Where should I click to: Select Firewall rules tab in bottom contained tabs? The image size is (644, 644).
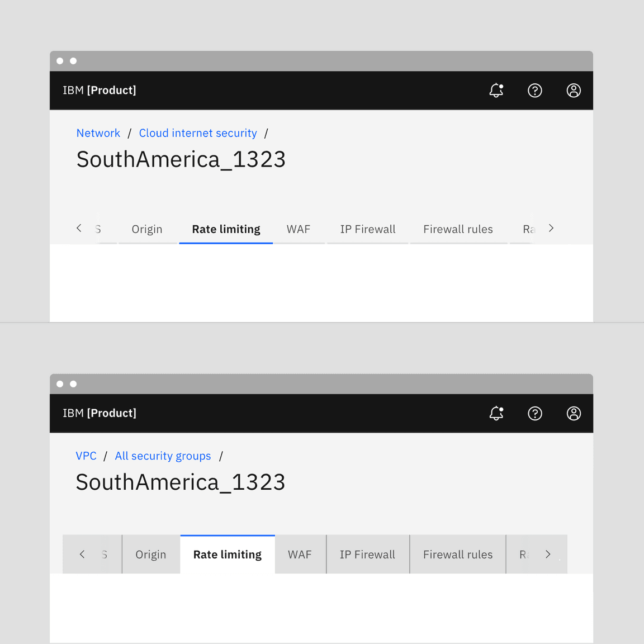(458, 555)
